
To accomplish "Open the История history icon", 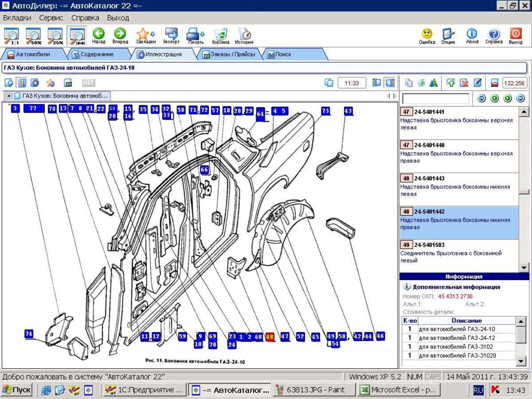I will pos(244,36).
